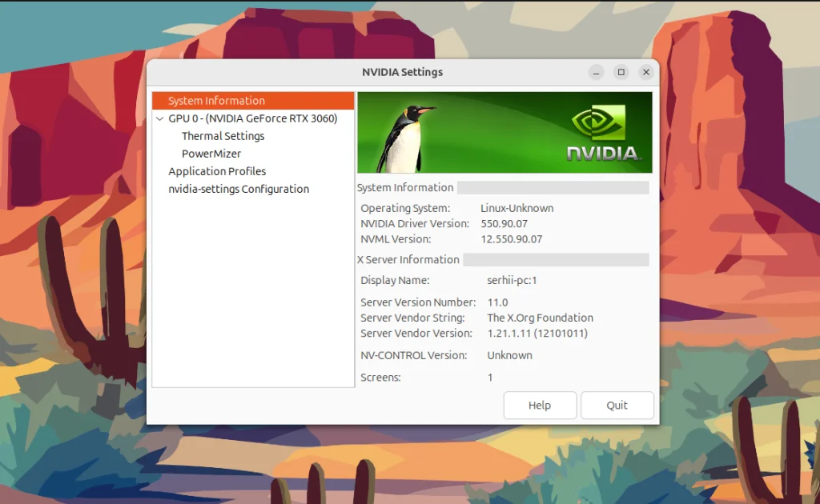The height and width of the screenshot is (504, 820).
Task: Click the 'Operating System:' label
Action: tap(405, 208)
